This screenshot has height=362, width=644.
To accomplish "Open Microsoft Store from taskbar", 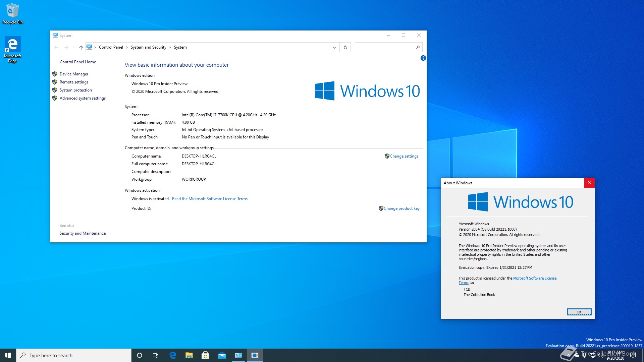I will click(206, 355).
